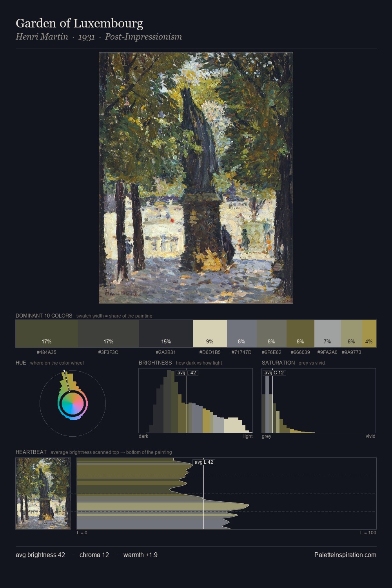
Task: Select the #9A9773 khaki swatch
Action: click(x=352, y=334)
